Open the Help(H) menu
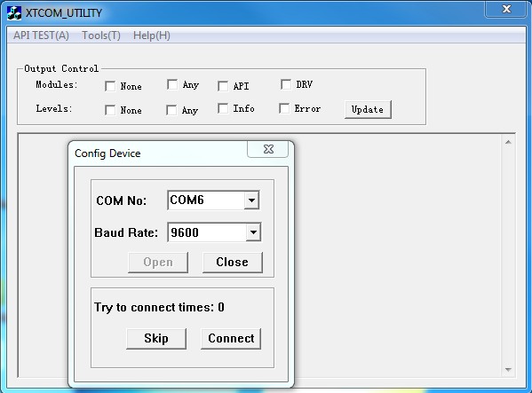Image resolution: width=532 pixels, height=393 pixels. (152, 35)
